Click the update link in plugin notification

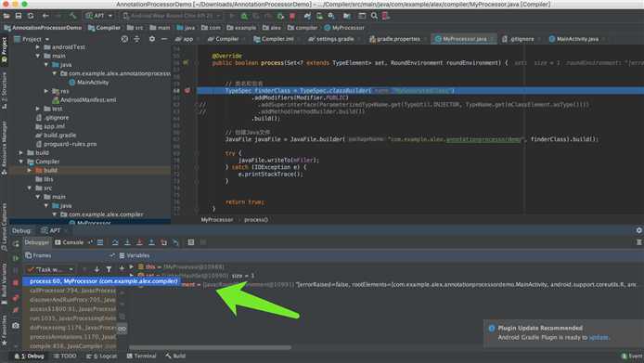[598, 337]
